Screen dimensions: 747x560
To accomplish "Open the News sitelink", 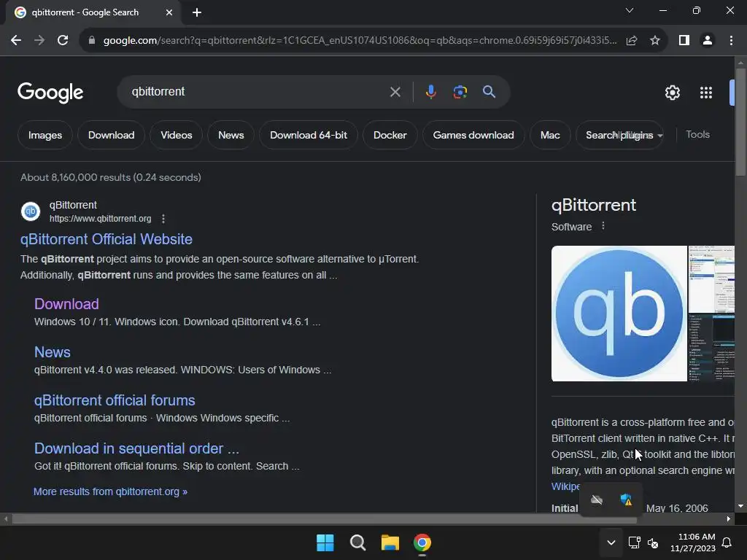I will (x=53, y=352).
